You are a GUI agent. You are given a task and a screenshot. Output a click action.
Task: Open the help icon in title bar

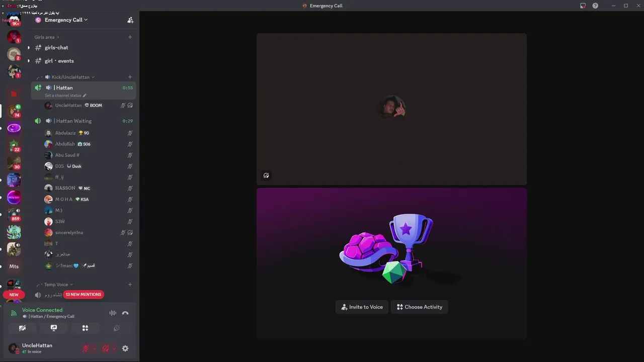595,6
